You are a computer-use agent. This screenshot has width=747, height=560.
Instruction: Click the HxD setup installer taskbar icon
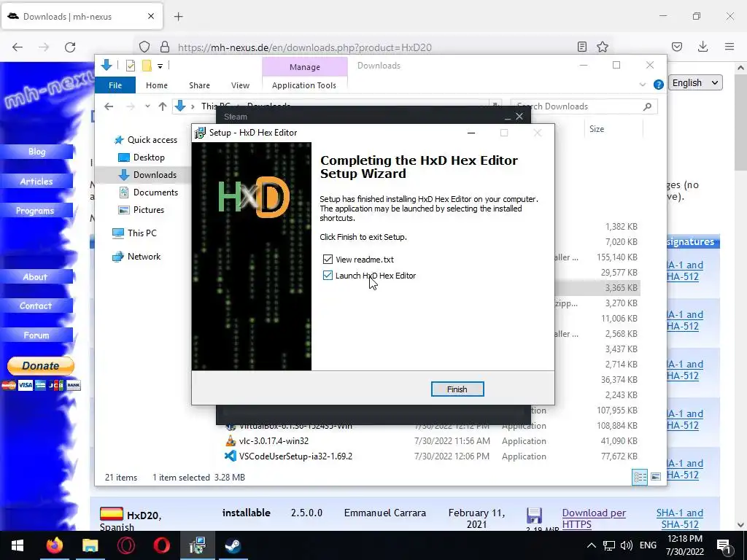point(197,545)
